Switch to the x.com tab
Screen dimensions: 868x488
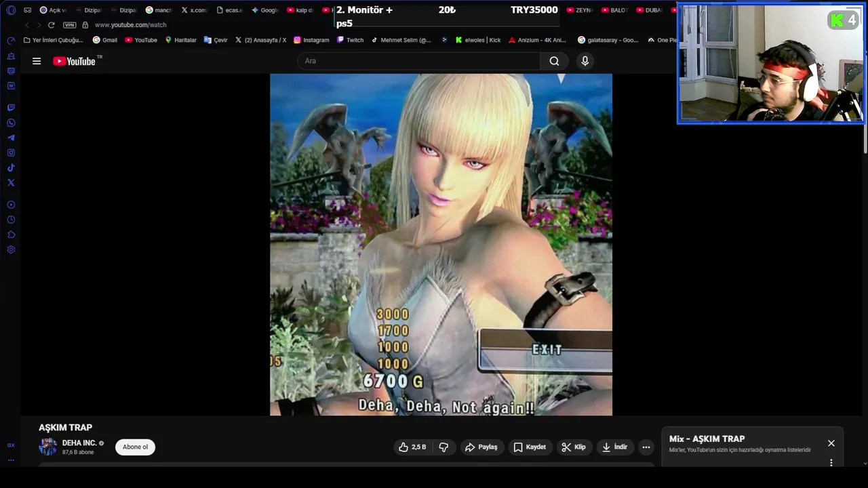[194, 10]
